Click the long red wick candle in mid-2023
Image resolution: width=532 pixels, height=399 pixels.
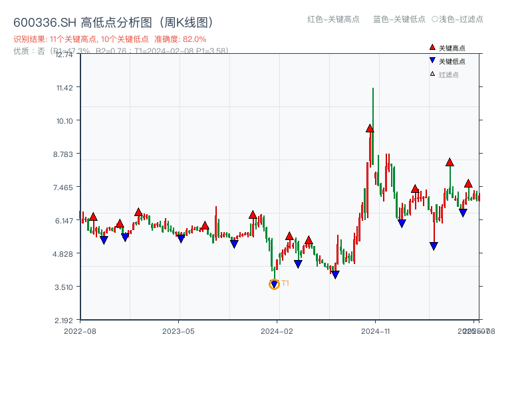click(215, 223)
